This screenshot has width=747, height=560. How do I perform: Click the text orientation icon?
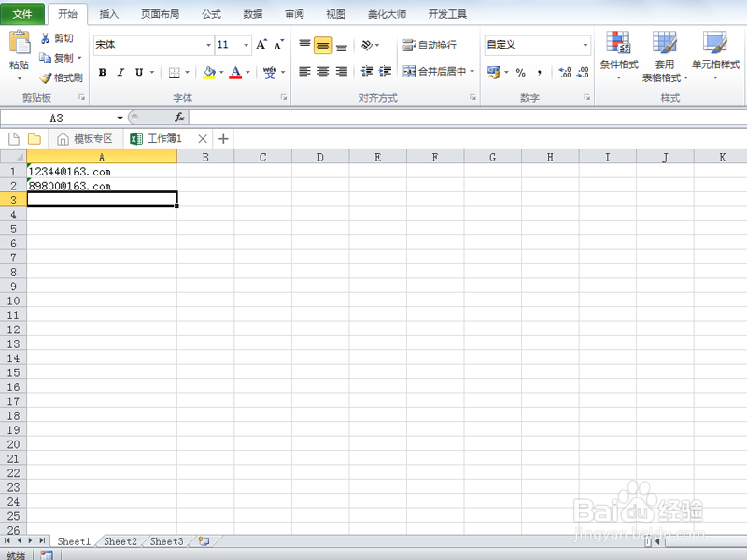click(367, 45)
